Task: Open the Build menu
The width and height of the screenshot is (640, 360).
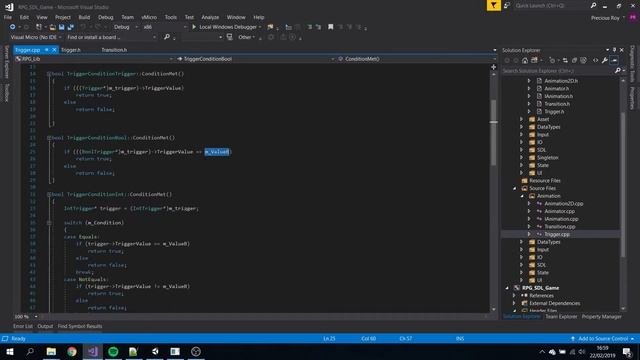Action: pyautogui.click(x=84, y=17)
